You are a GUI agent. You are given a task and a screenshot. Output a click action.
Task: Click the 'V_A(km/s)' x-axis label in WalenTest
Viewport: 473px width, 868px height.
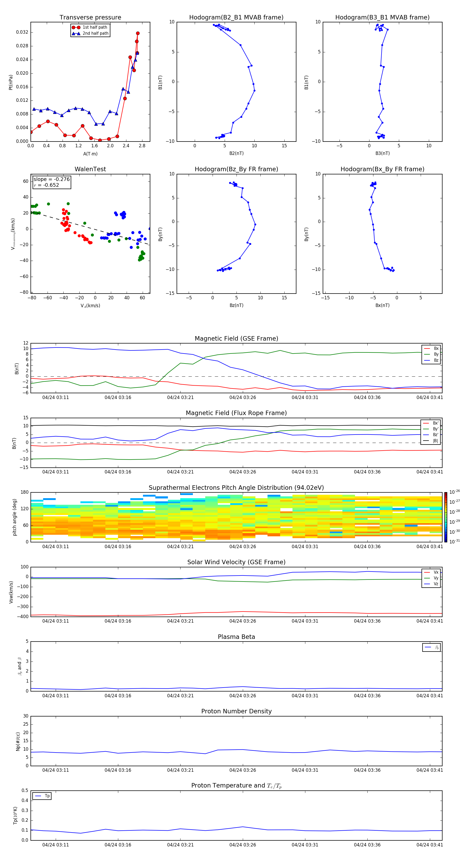point(90,306)
